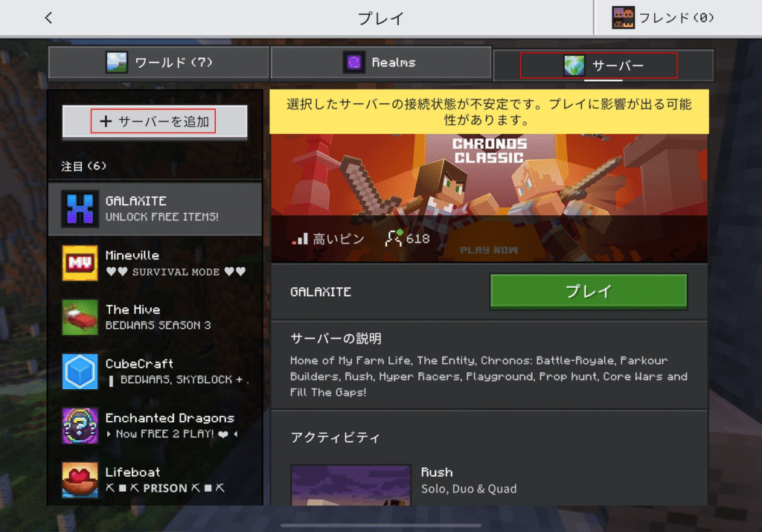Click the サーバーの説明 heading
This screenshot has width=762, height=532.
[x=336, y=339]
